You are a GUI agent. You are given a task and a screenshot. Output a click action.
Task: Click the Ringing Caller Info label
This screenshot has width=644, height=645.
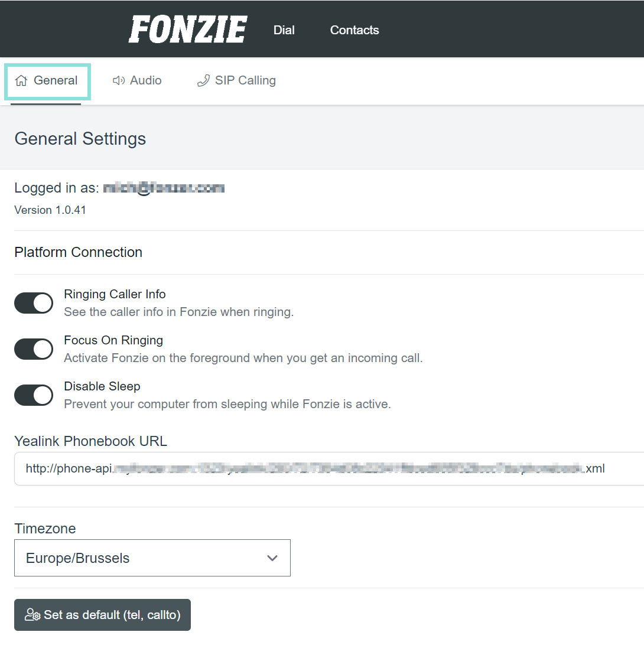[x=115, y=294]
